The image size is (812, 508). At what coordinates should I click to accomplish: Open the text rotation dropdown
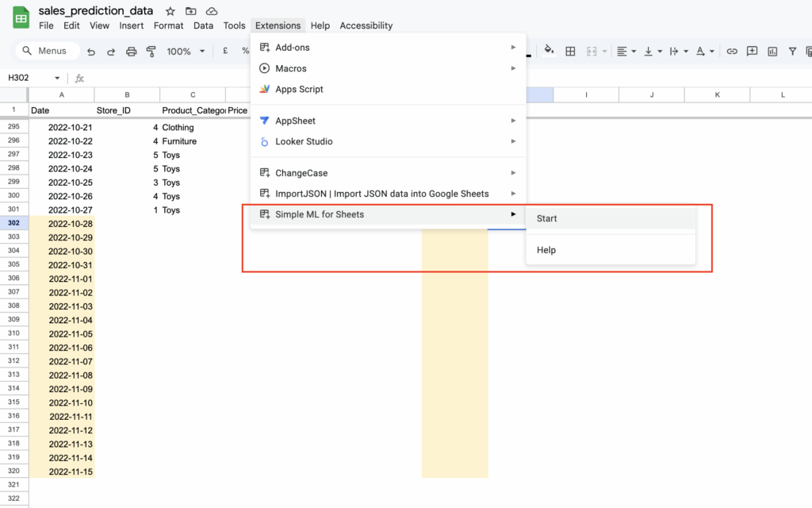704,51
